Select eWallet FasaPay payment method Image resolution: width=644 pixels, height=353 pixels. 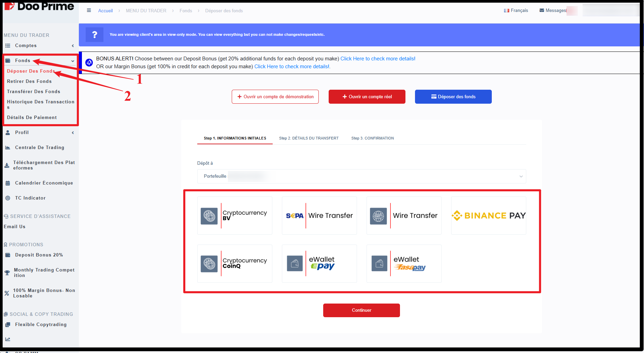404,264
